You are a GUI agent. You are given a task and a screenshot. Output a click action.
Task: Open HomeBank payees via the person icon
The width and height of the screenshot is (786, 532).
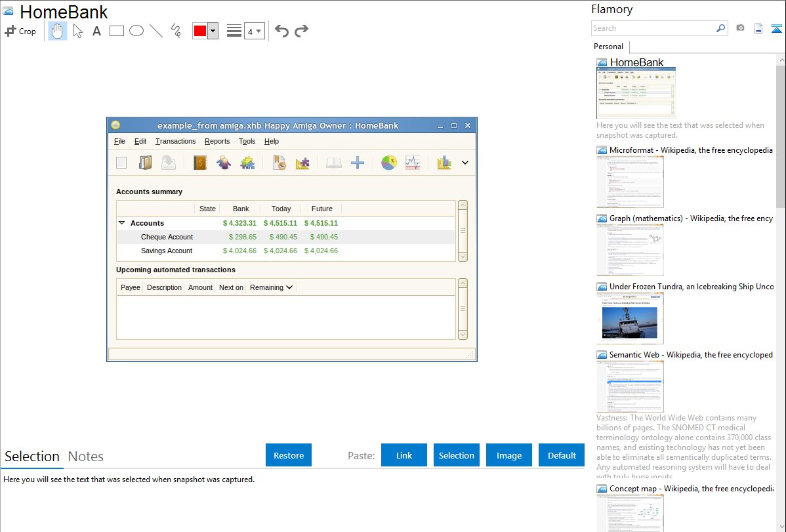(x=224, y=163)
